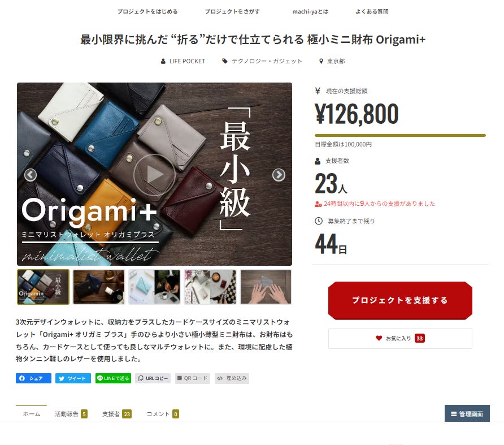Switch to the 活動報告 tab
This screenshot has height=445, width=504.
71,414
